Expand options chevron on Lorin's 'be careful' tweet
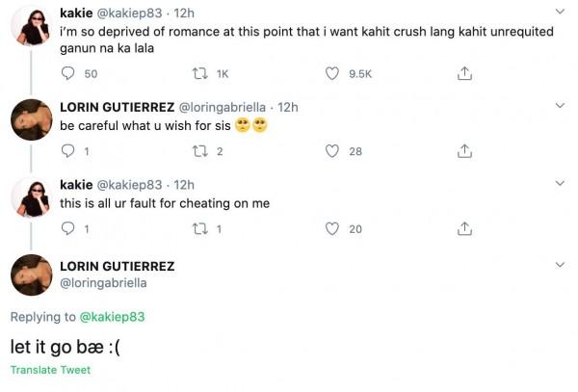The width and height of the screenshot is (578, 392). tap(561, 105)
